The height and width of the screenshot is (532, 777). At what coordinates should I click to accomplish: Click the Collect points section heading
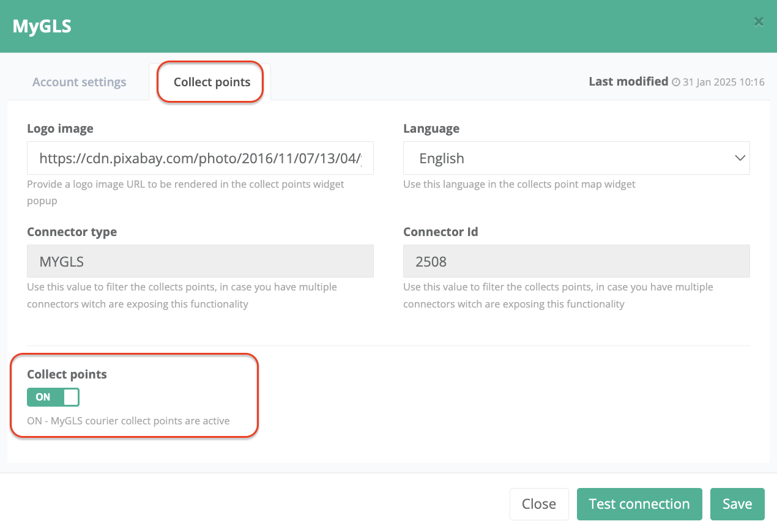pyautogui.click(x=67, y=374)
